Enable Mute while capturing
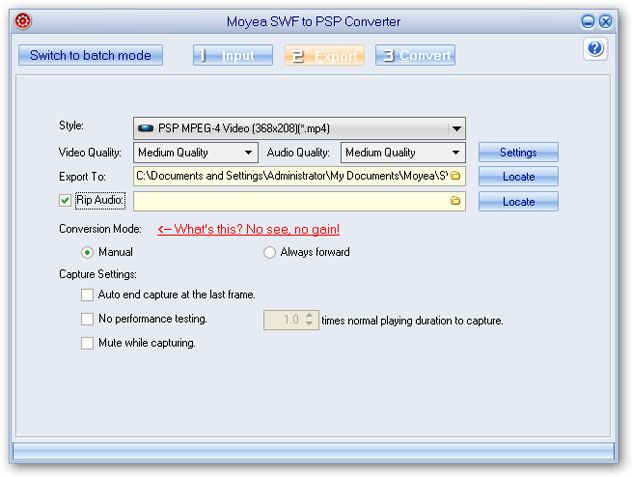Image resolution: width=632 pixels, height=477 pixels. (87, 343)
